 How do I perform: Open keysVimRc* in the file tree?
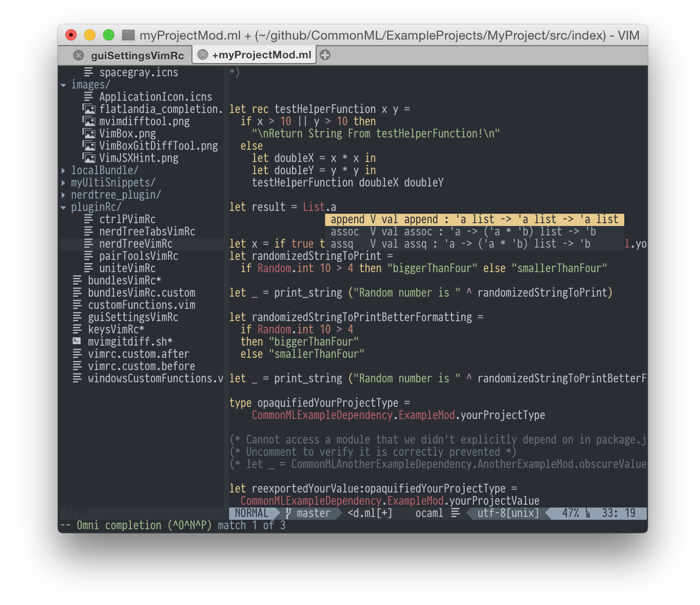coord(116,330)
